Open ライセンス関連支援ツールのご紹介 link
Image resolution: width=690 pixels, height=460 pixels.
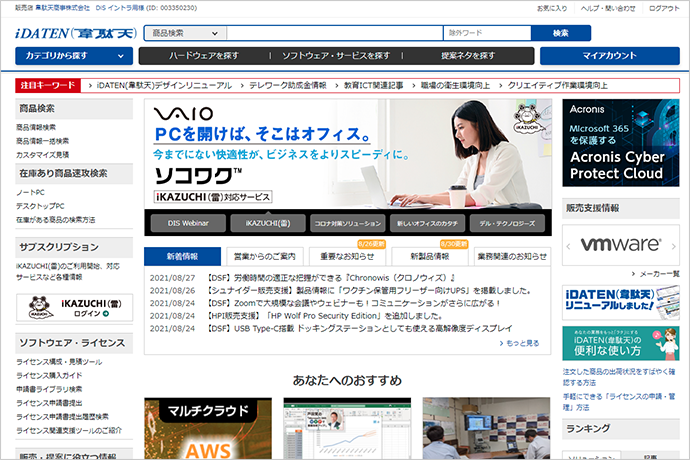69,430
